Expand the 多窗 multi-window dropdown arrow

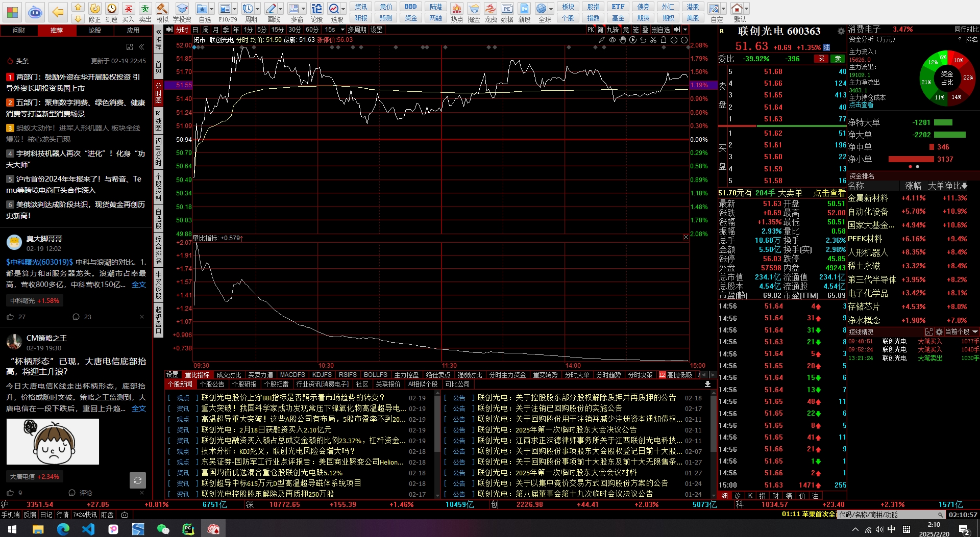click(303, 9)
